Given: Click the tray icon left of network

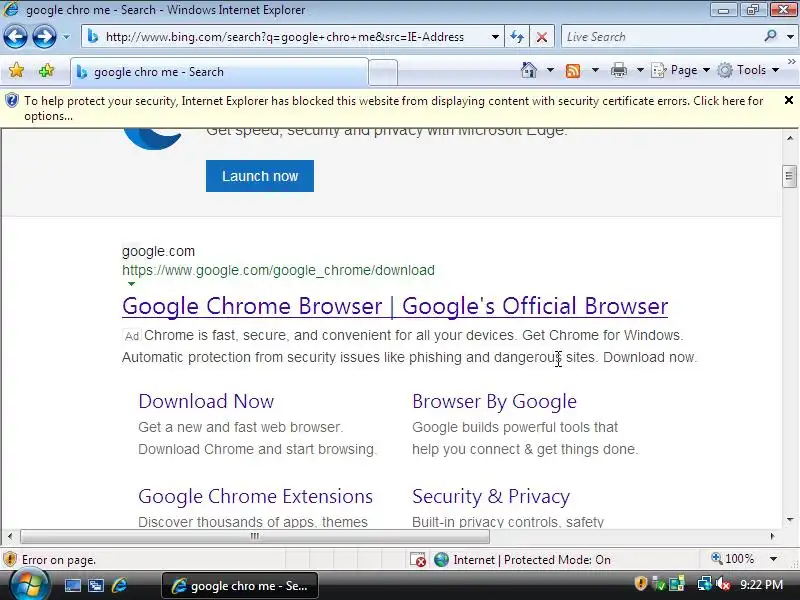Looking at the screenshot, I should [x=677, y=584].
